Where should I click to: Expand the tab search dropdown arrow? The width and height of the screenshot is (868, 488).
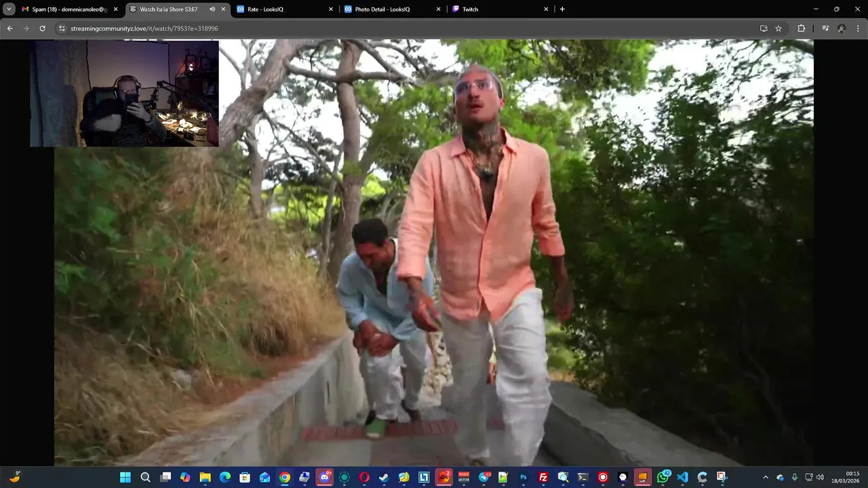pyautogui.click(x=9, y=9)
